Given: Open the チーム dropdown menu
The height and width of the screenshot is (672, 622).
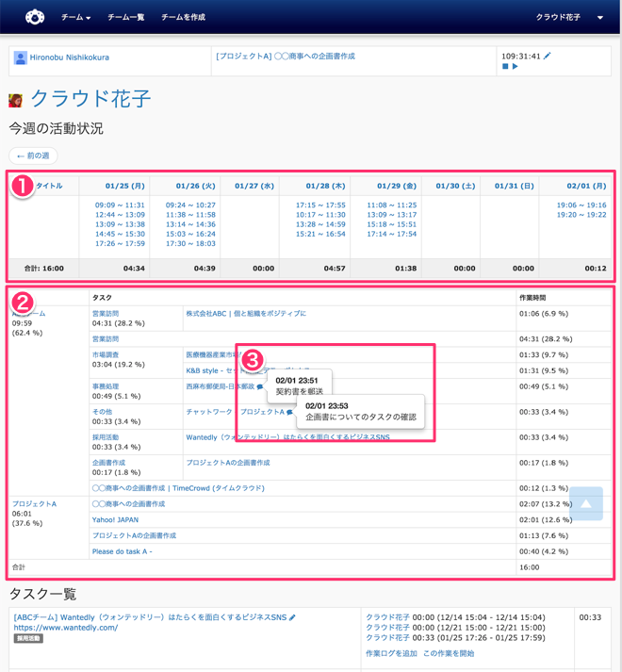Looking at the screenshot, I should [x=75, y=18].
